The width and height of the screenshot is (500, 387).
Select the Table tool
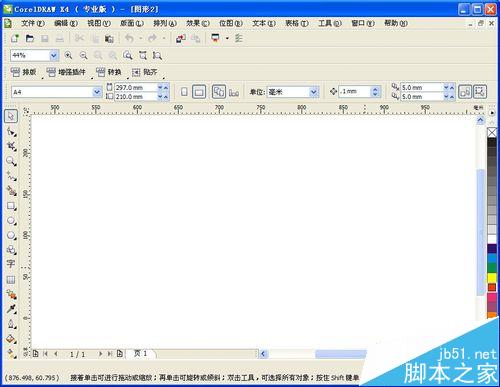pos(11,279)
